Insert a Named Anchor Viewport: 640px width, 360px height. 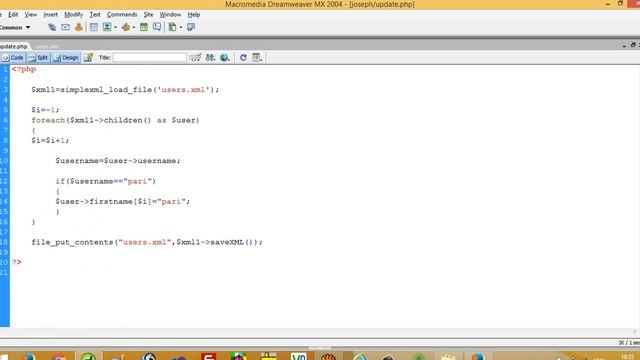coord(79,27)
